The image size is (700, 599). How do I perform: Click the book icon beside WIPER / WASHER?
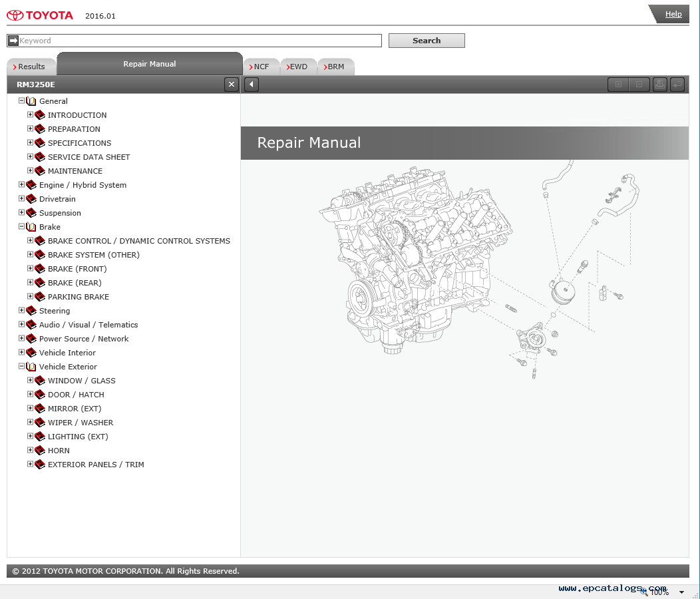coord(40,423)
